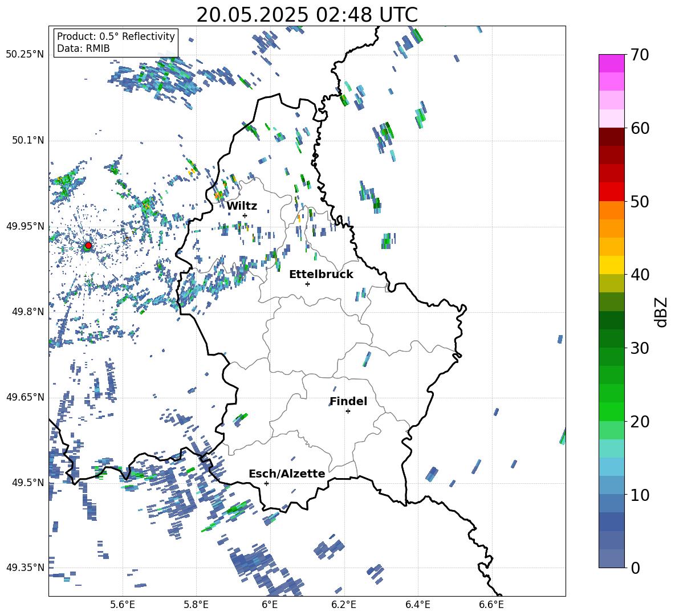Click the colorbar tick label 20
The image size is (675, 616).
(640, 422)
